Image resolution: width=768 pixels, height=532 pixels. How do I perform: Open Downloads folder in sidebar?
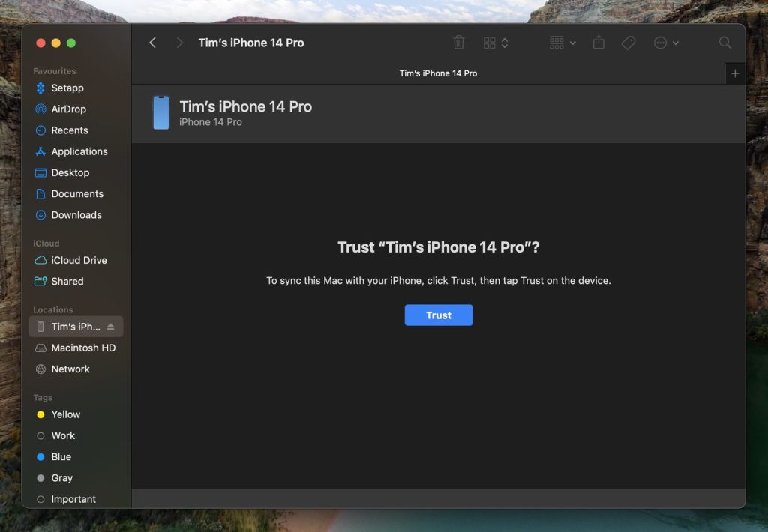click(x=76, y=215)
